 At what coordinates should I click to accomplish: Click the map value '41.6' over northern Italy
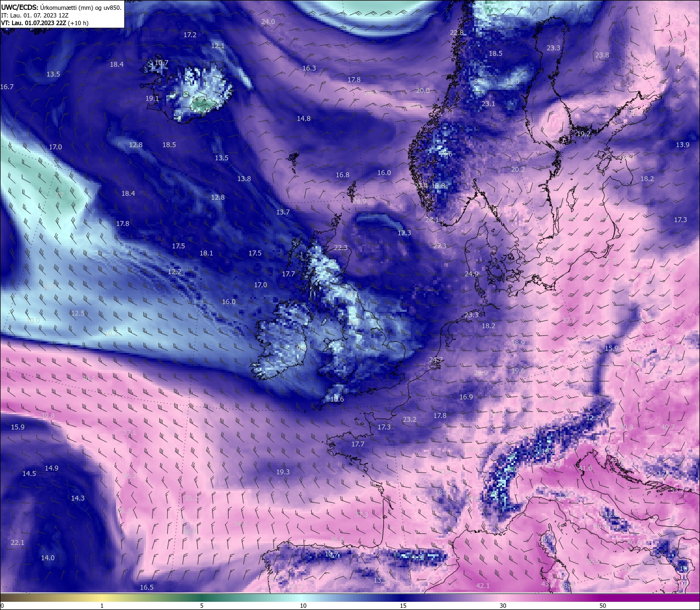[585, 468]
